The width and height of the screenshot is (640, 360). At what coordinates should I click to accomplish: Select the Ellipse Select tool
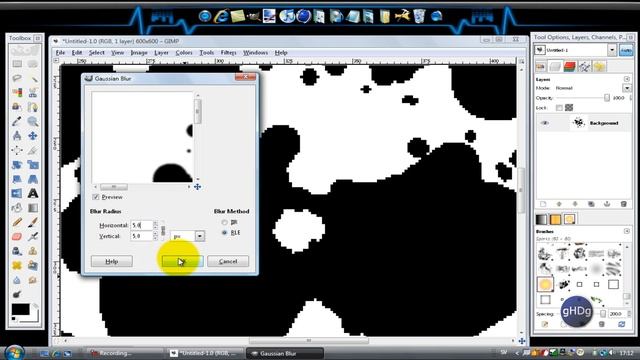coord(33,64)
